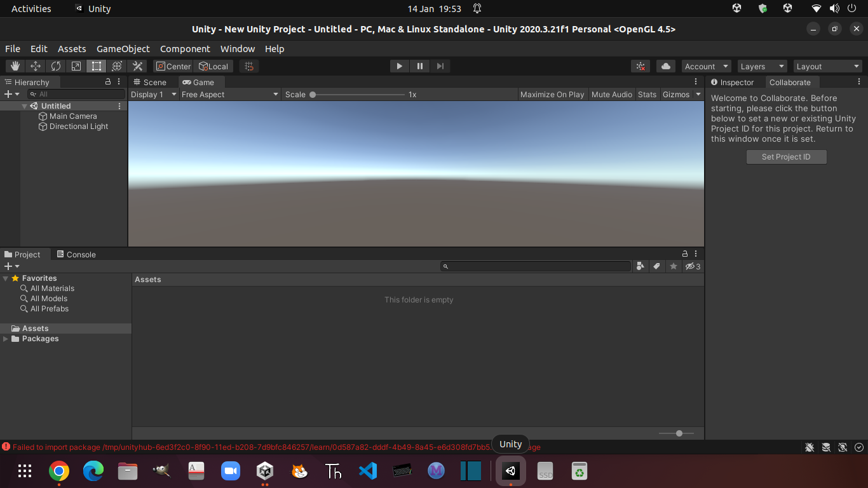
Task: Click the Project panel search field
Action: click(536, 266)
